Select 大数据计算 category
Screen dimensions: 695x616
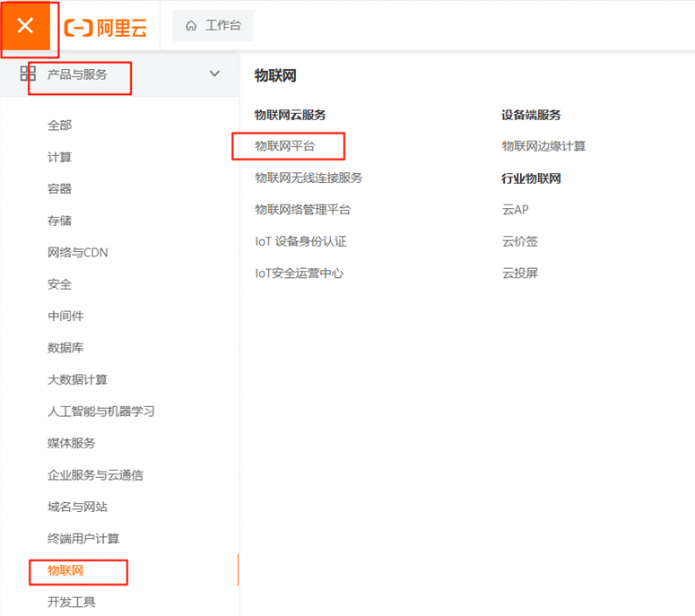77,380
